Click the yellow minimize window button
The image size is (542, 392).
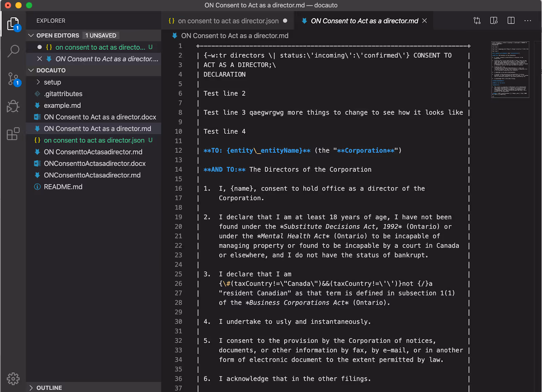(19, 5)
